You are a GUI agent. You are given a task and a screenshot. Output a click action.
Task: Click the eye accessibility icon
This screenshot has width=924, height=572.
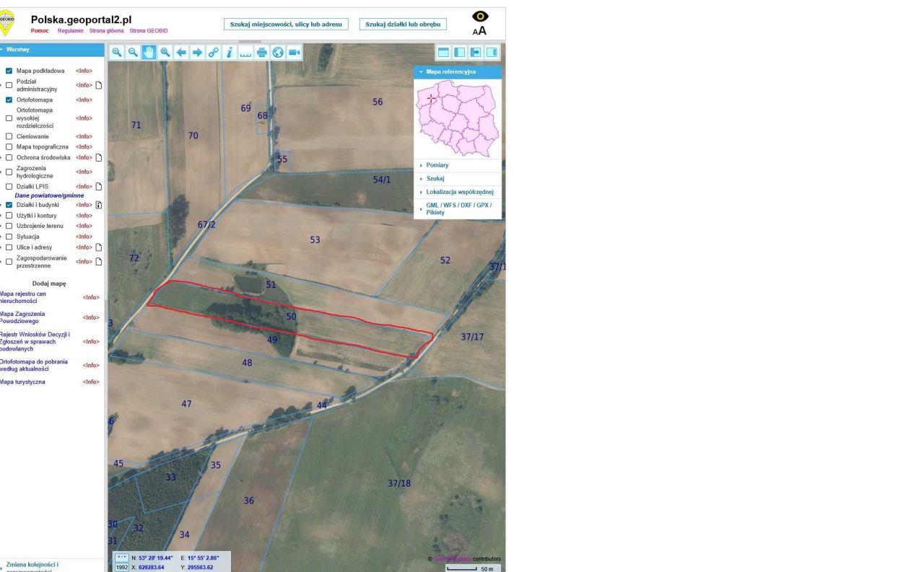point(480,16)
